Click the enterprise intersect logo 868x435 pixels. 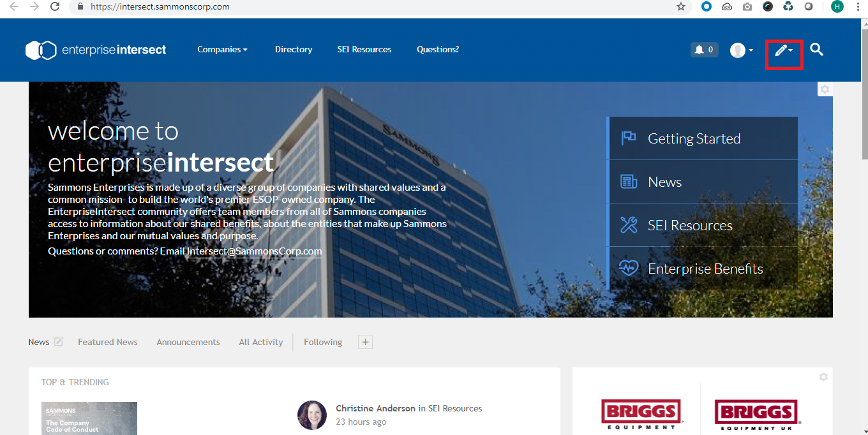point(96,50)
